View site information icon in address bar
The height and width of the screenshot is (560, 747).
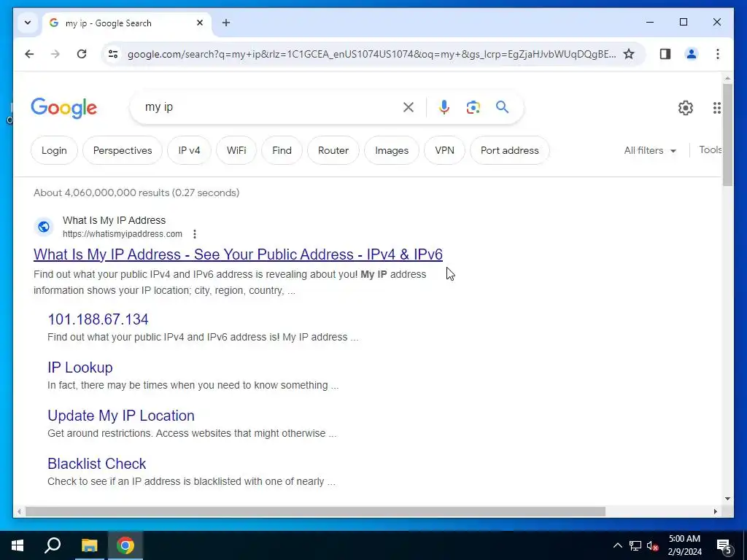(113, 54)
